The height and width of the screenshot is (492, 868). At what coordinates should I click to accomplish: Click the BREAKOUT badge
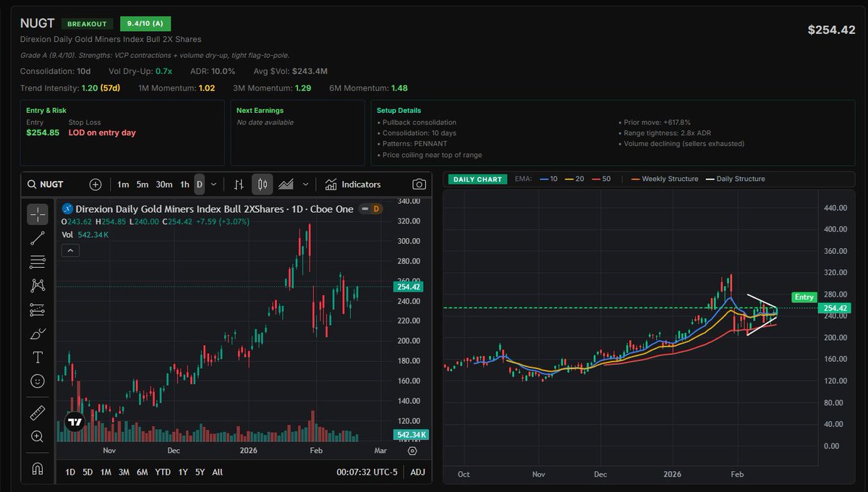click(x=88, y=24)
